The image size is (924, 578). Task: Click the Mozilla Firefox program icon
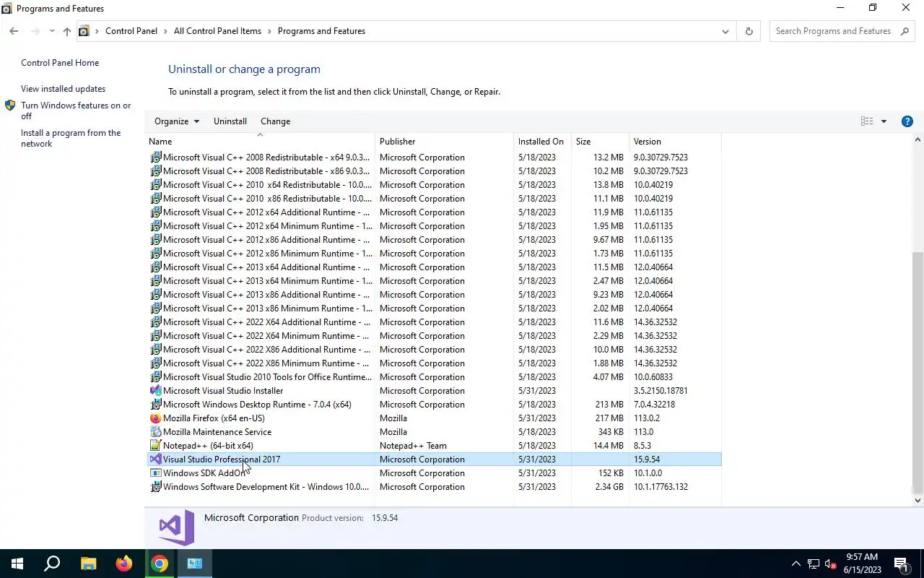coord(155,418)
